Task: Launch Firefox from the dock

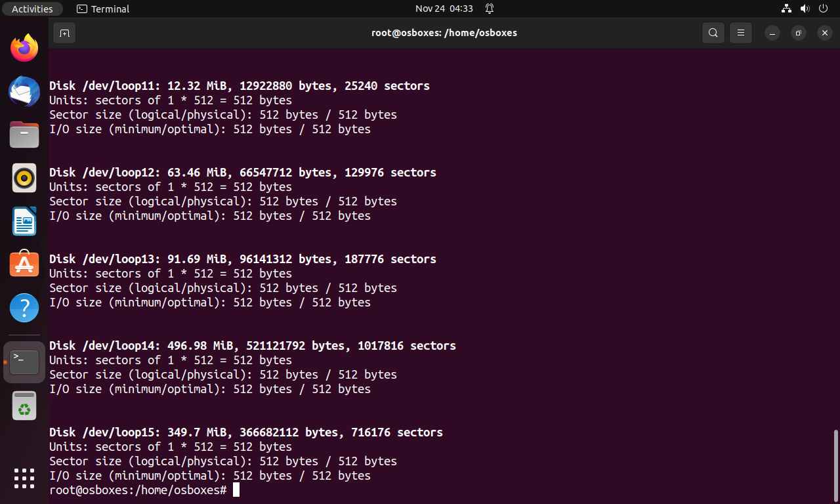Action: [24, 49]
